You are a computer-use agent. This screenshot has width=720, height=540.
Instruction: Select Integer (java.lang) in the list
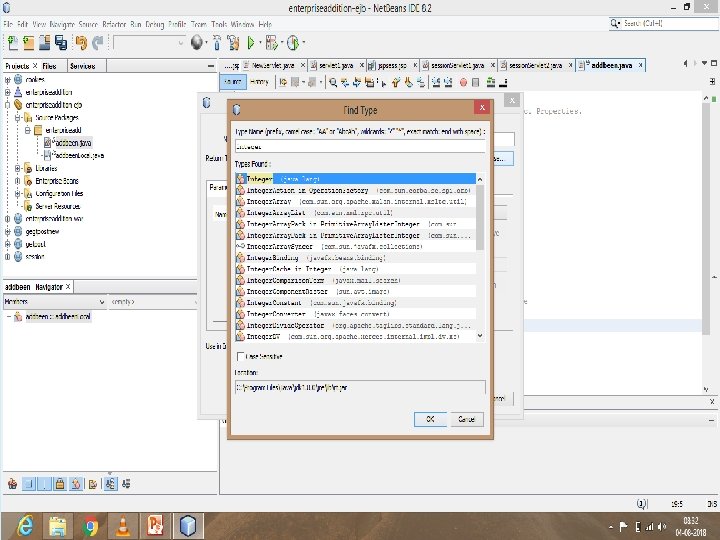pos(355,179)
